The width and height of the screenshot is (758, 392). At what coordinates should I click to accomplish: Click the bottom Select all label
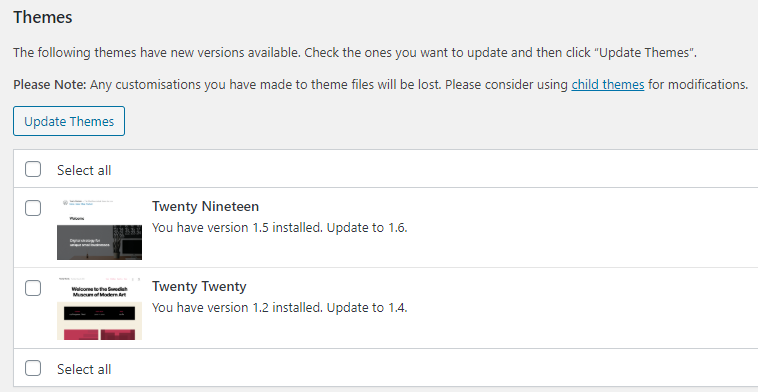[84, 369]
